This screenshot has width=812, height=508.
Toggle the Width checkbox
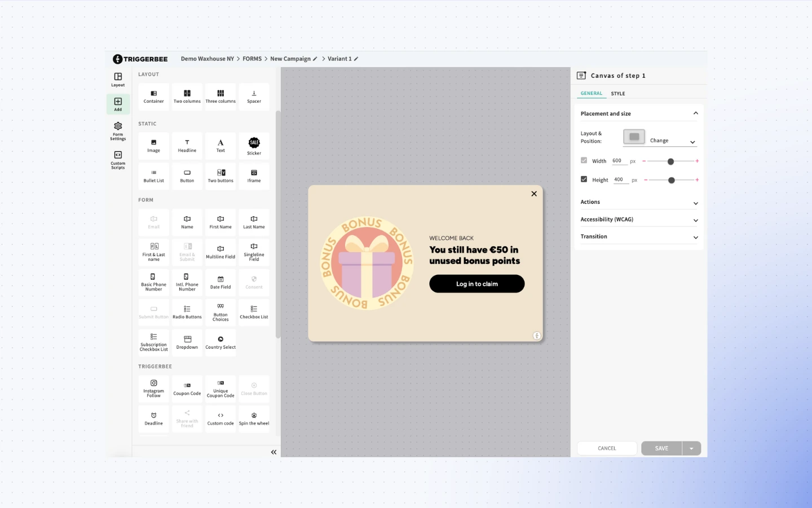584,160
